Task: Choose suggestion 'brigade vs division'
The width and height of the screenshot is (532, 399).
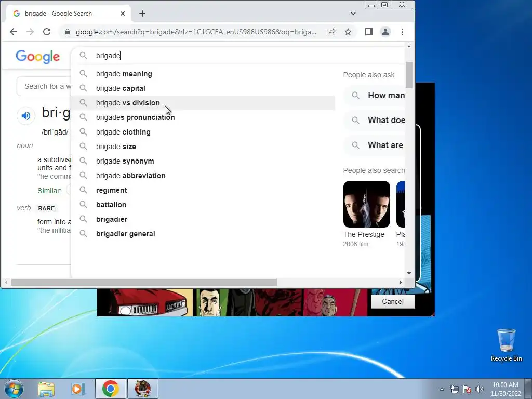Action: pyautogui.click(x=203, y=103)
